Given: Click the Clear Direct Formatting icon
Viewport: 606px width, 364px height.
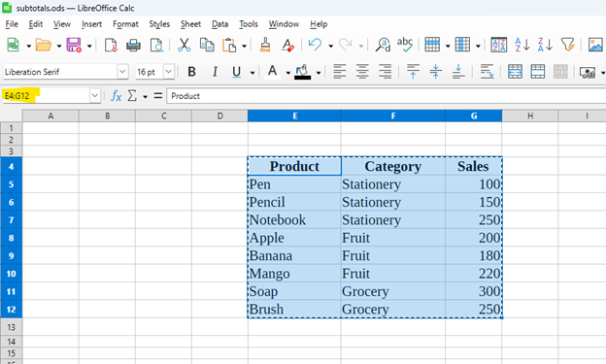Looking at the screenshot, I should pos(287,46).
